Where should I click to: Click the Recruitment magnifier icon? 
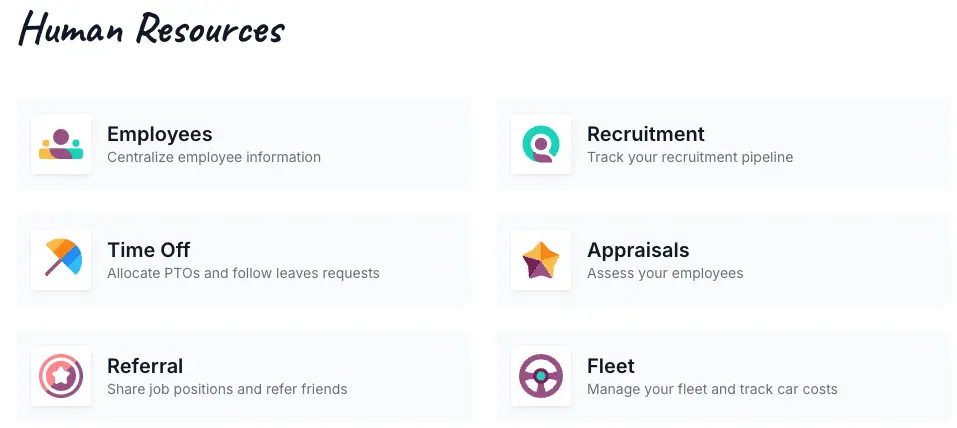pos(541,144)
